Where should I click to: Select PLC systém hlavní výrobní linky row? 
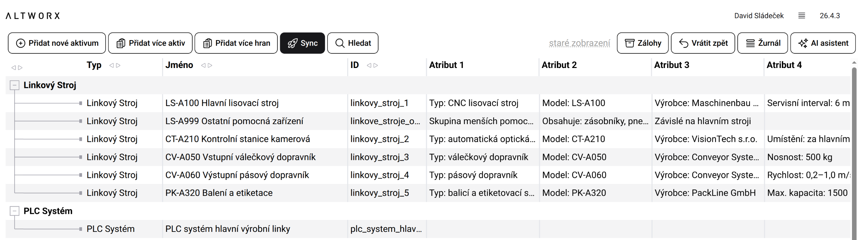227,229
